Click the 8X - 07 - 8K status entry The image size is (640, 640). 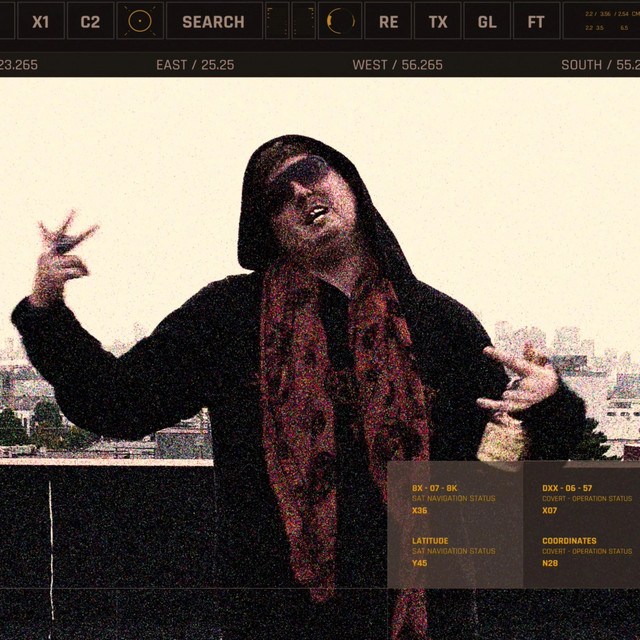click(434, 488)
